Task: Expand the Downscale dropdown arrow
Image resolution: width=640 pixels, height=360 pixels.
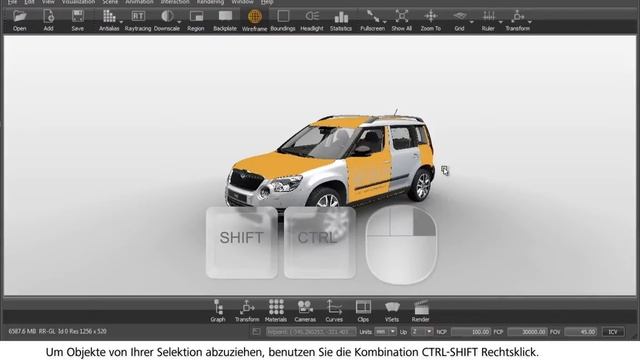Action: pyautogui.click(x=179, y=21)
